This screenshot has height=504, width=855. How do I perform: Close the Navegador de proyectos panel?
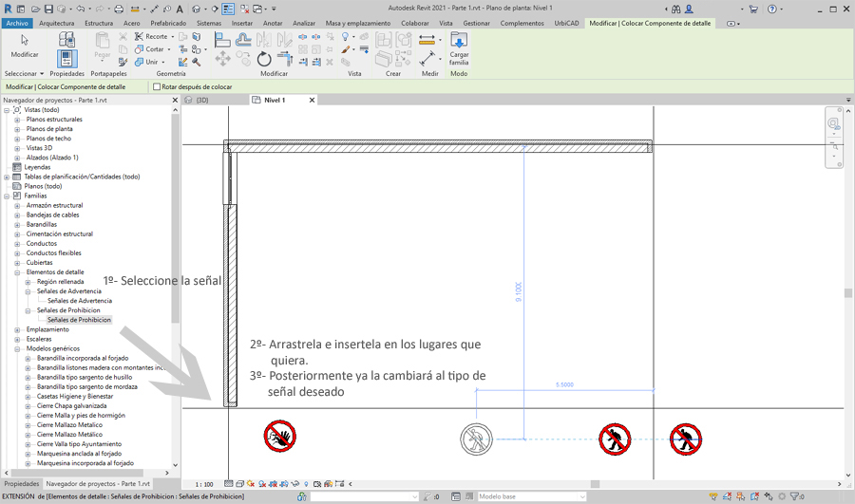coord(174,100)
